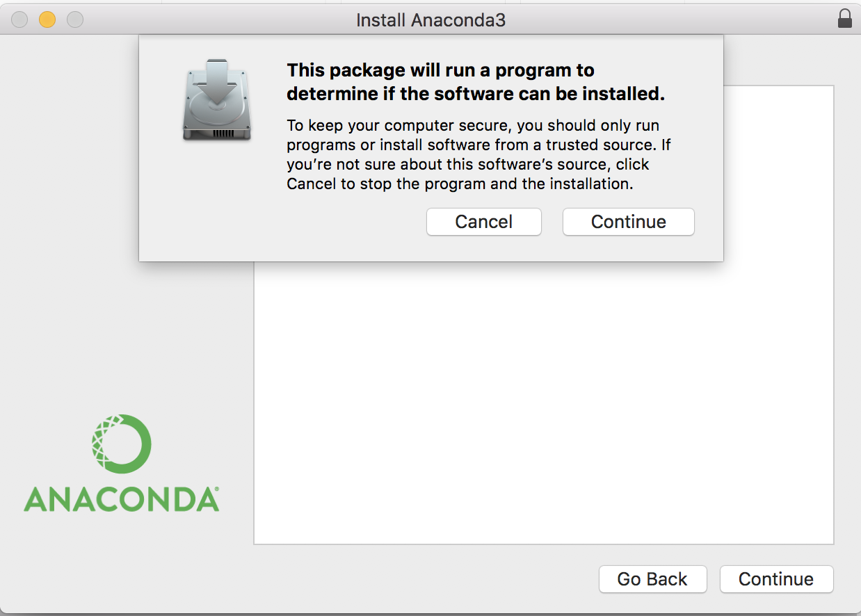Click the padlock icon in title bar
861x616 pixels.
(845, 18)
